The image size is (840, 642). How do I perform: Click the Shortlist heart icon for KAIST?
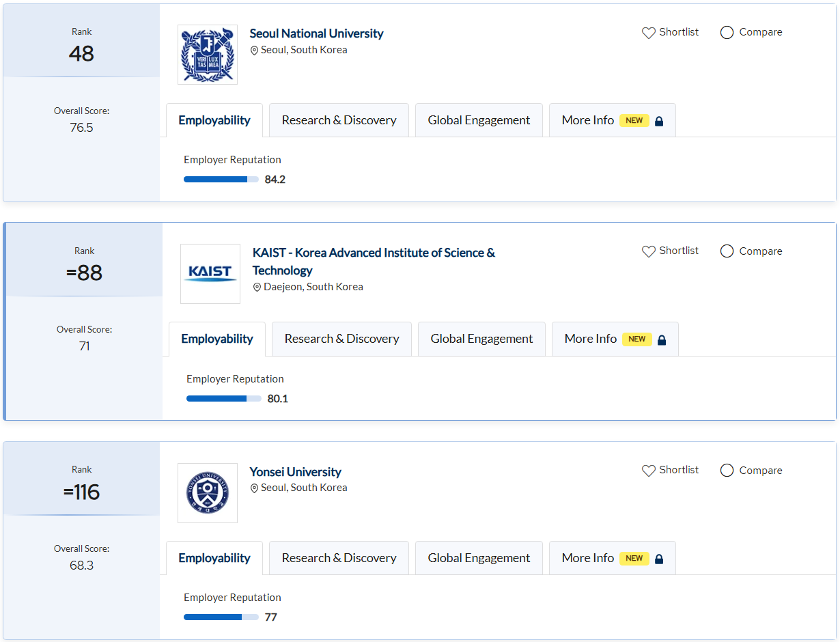click(649, 251)
